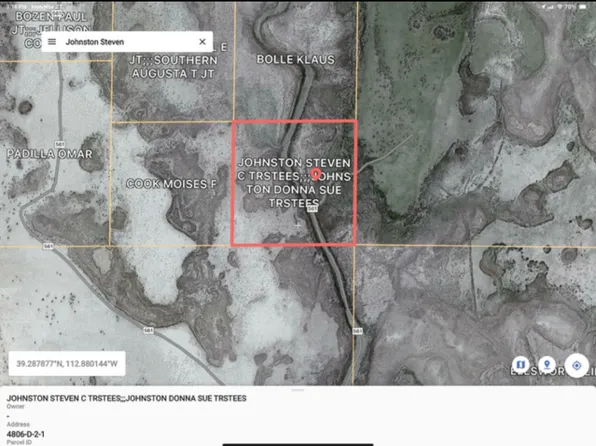The height and width of the screenshot is (446, 596).
Task: Tap the JOHNSTON STEVEN C TRSTEES map label
Action: (293, 183)
